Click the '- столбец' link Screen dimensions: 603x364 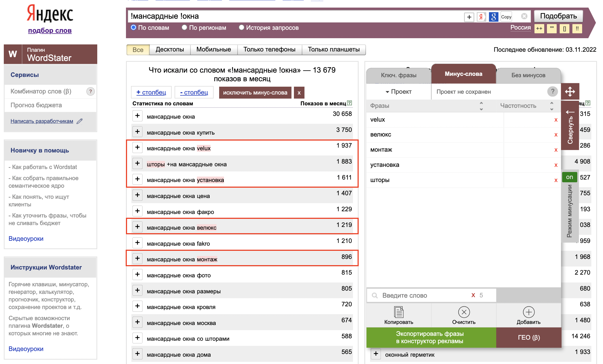(194, 92)
